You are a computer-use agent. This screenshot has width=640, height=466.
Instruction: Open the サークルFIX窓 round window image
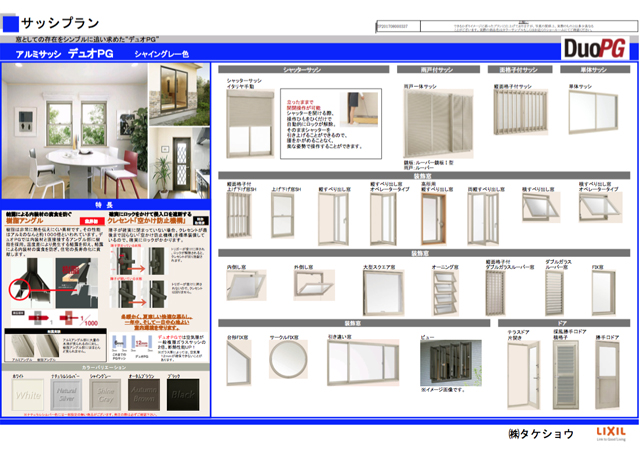click(x=288, y=360)
